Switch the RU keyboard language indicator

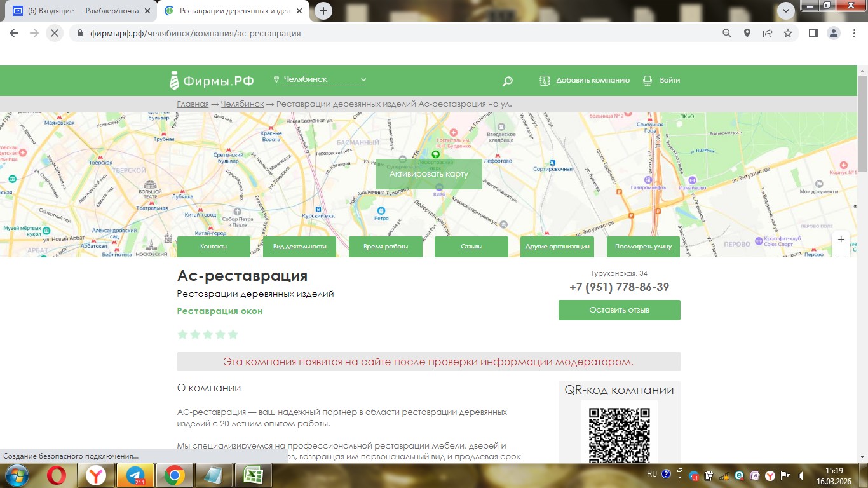coord(652,474)
